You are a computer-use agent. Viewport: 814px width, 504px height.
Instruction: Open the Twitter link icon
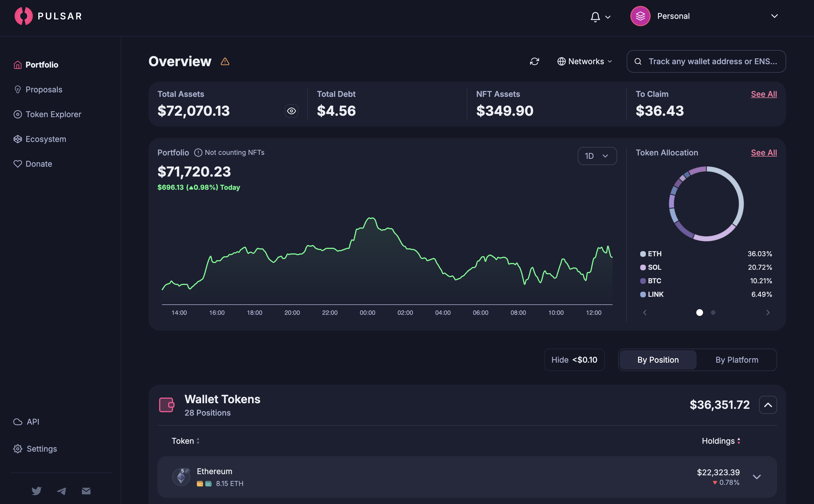coord(36,491)
